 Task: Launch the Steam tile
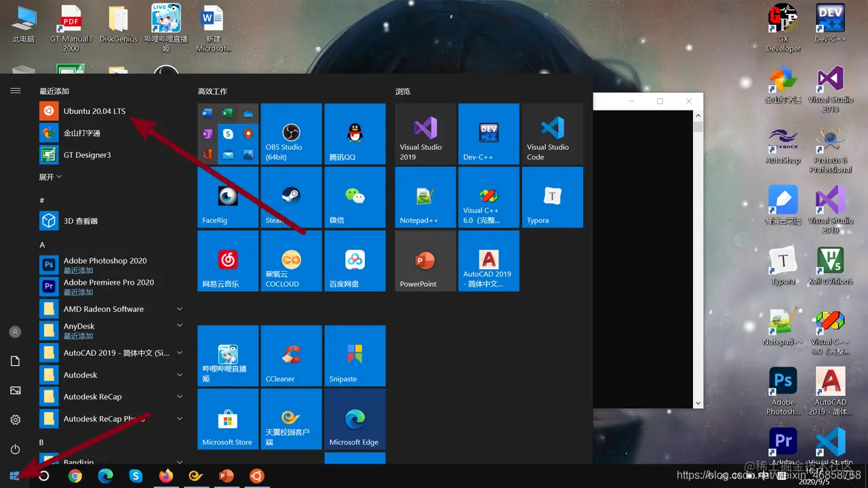pyautogui.click(x=291, y=197)
